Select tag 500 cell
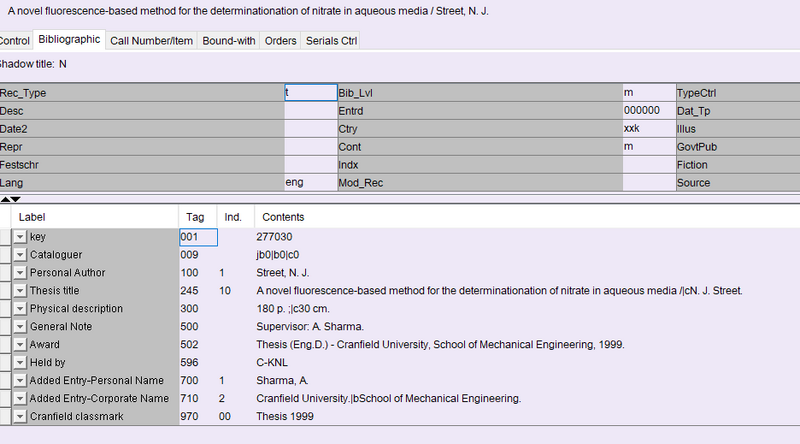 click(x=198, y=327)
